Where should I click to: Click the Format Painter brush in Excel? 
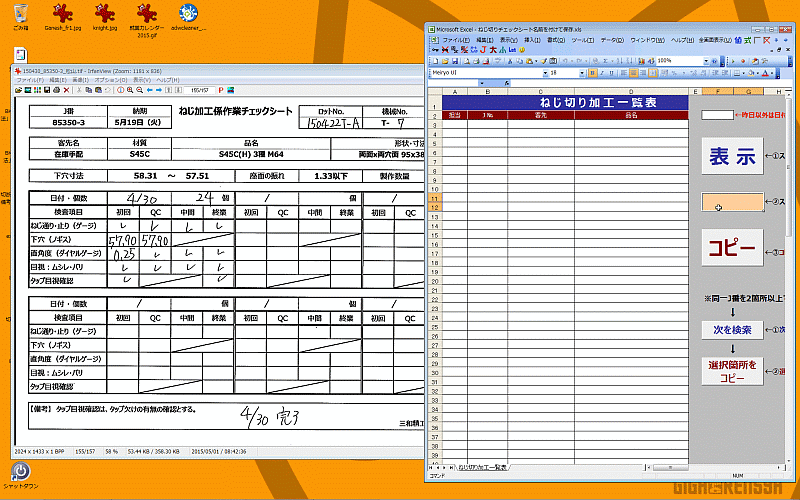click(543, 61)
